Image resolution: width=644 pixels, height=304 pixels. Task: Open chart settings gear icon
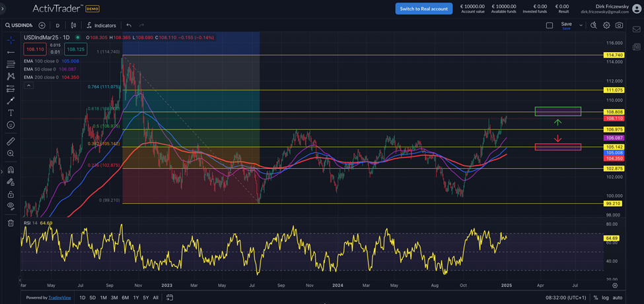pos(606,25)
